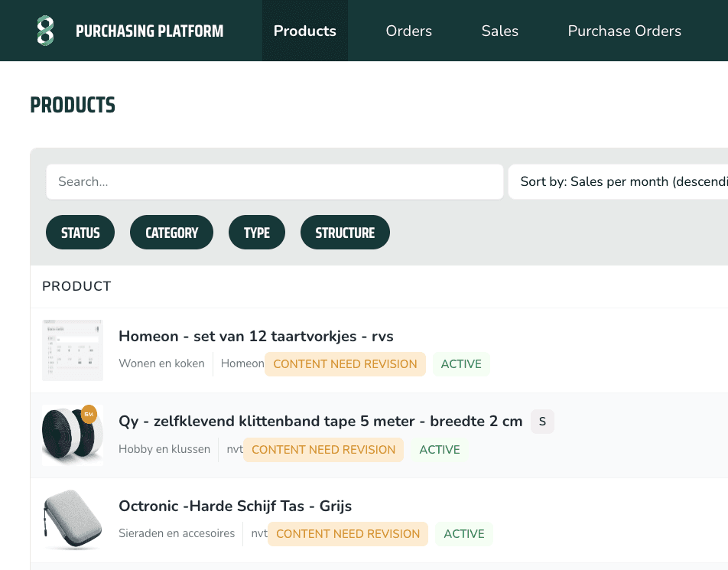Click the Active badge on Octronic row
The width and height of the screenshot is (728, 570).
(x=464, y=534)
